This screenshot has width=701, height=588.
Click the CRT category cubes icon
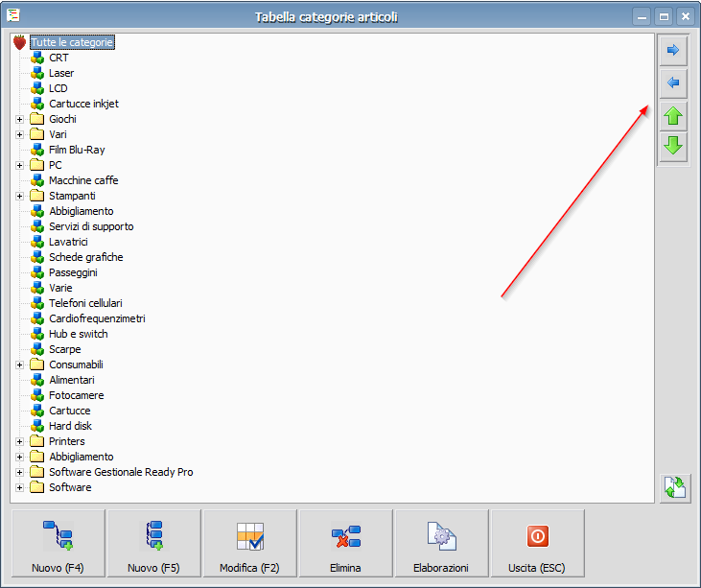click(x=37, y=58)
